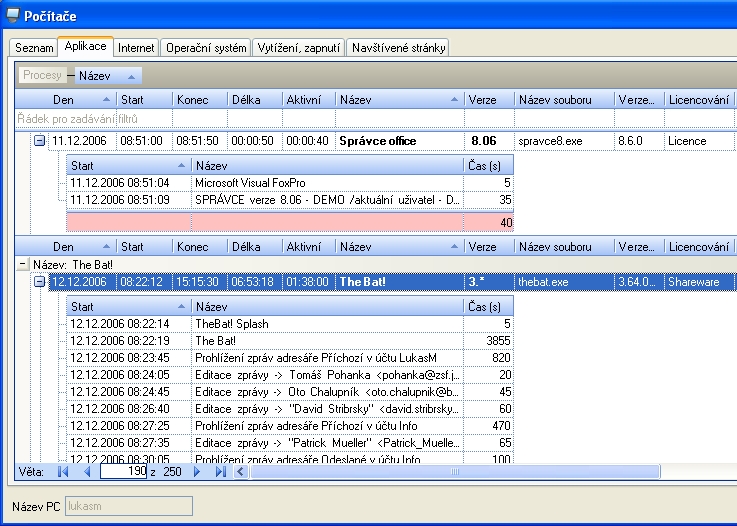Collapse the Název: The Bat! group
This screenshot has height=526, width=737.
pos(22,264)
